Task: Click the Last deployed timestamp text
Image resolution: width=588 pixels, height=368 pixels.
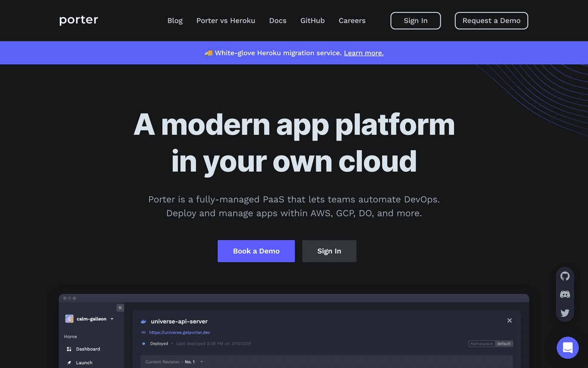Action: pyautogui.click(x=214, y=343)
